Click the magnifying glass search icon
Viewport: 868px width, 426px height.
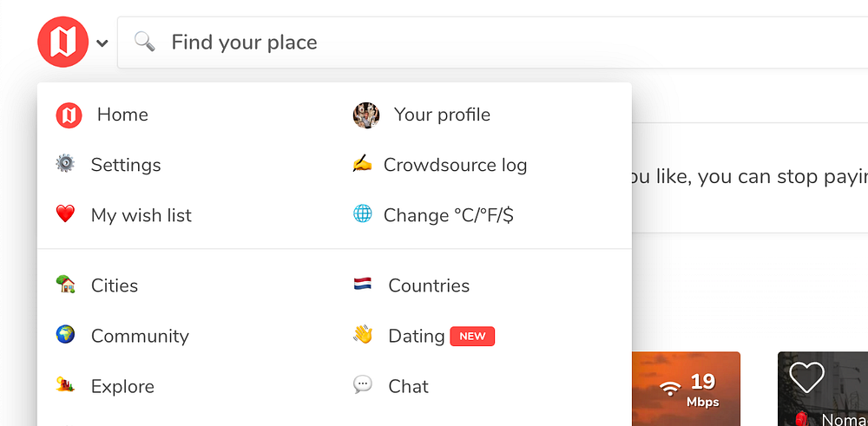144,42
